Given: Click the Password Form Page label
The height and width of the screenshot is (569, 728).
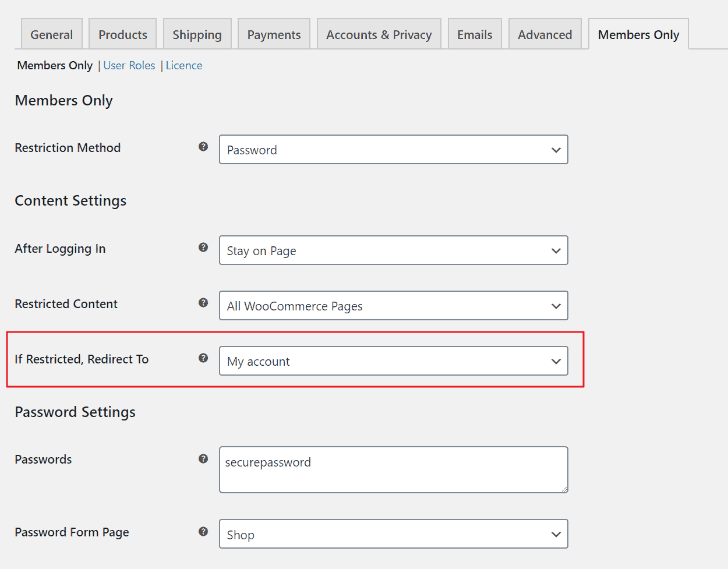Looking at the screenshot, I should pos(72,532).
